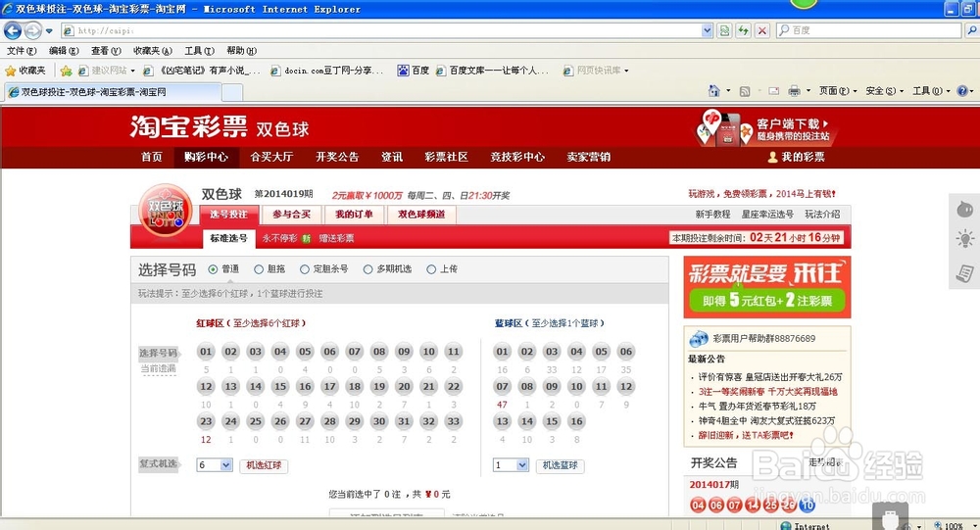Open 合买大厅 in the navigation bar

click(x=271, y=157)
